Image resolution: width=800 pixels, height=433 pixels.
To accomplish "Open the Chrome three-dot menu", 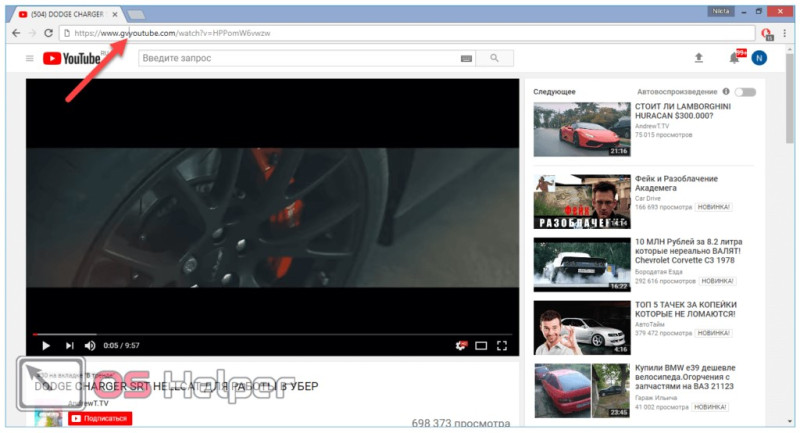I will click(785, 33).
